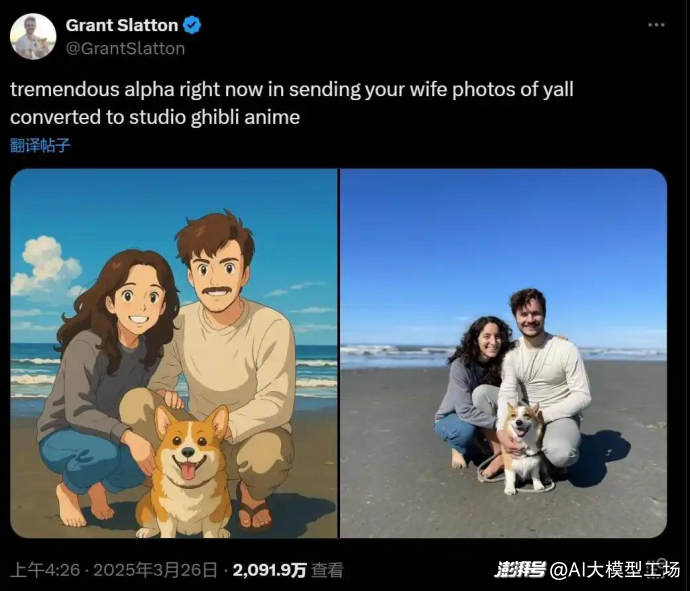Click the cartoon corgi in anime image
690x591 pixels.
[x=185, y=471]
